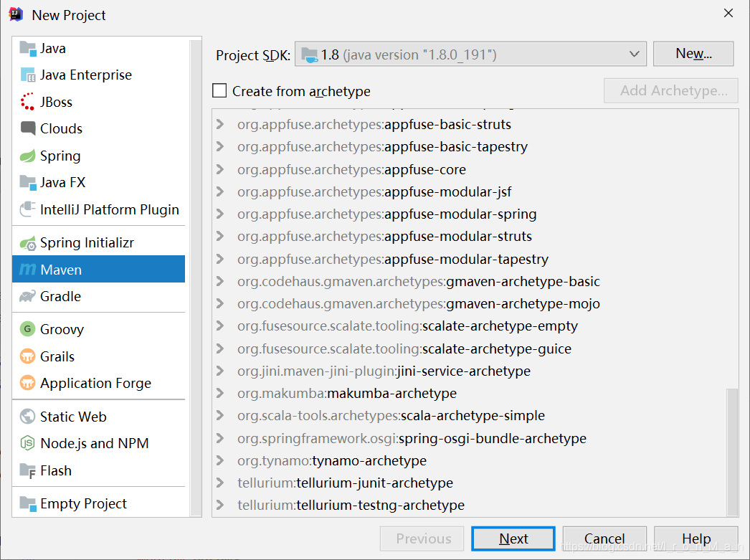Select Java project type
Screen dimensions: 750x560
98,48
